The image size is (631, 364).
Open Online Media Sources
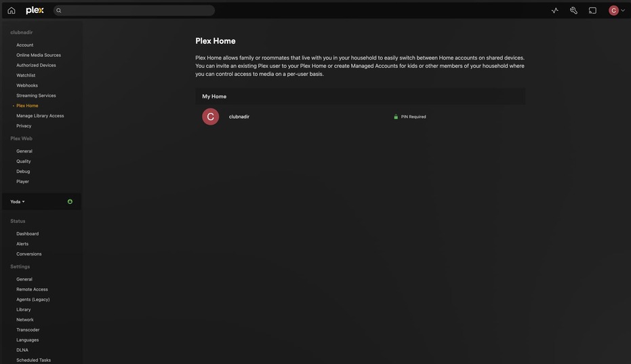click(39, 55)
